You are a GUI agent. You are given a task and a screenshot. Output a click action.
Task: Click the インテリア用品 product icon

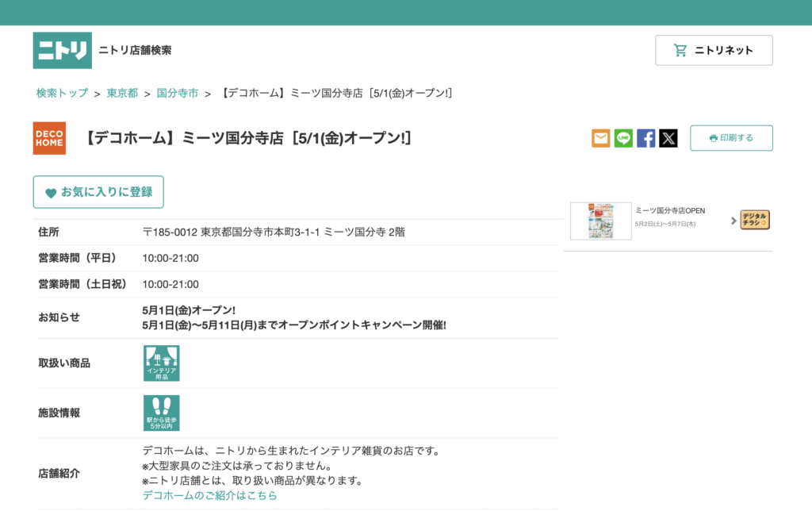click(162, 363)
